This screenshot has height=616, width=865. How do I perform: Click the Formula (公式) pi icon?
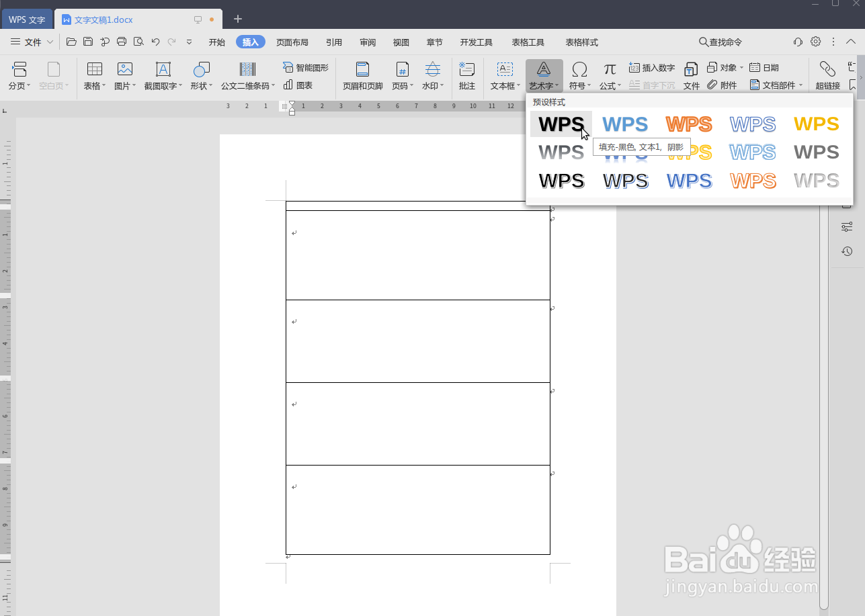pyautogui.click(x=610, y=69)
